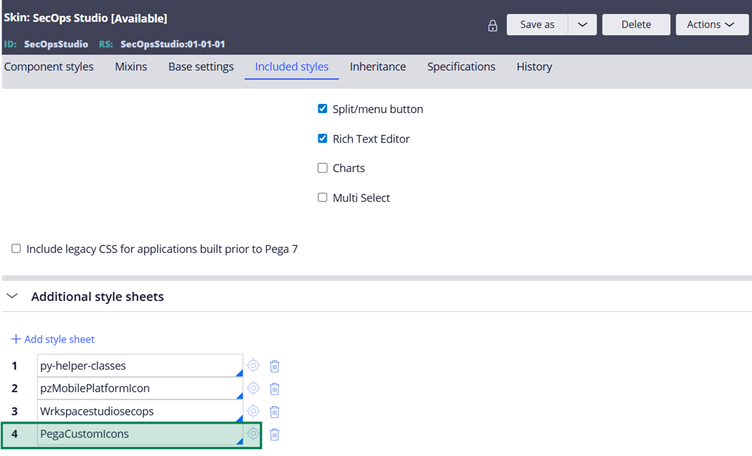Delete the PegaCustomIcons style sheet row
Screen dimensions: 752x456
[274, 434]
